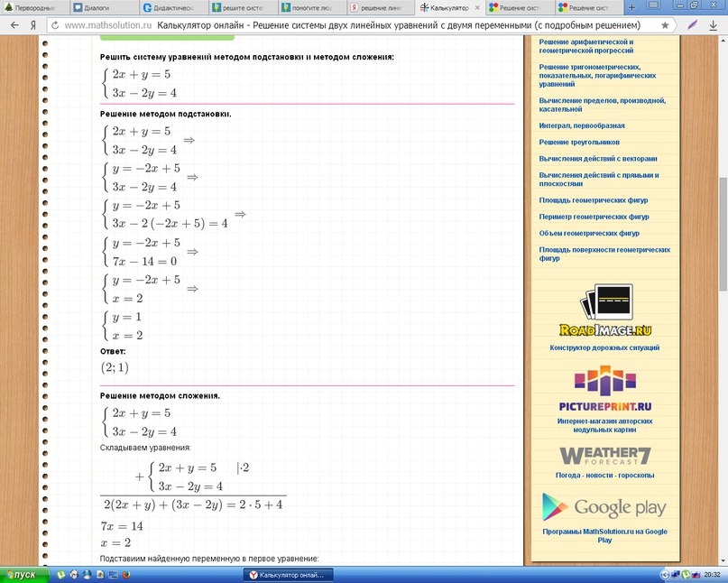This screenshot has height=583, width=728.
Task: Switch to the 'Дидактическ' tab
Action: pyautogui.click(x=173, y=7)
